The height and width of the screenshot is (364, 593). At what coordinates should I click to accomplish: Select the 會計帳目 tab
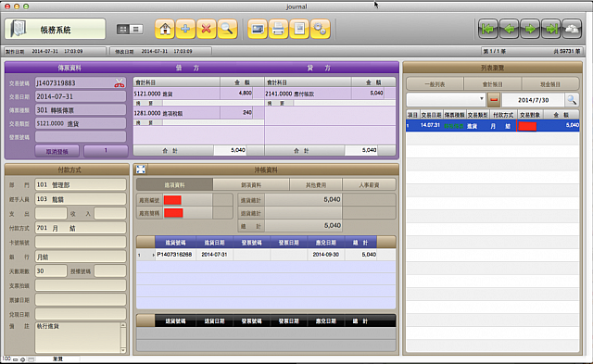(x=492, y=84)
